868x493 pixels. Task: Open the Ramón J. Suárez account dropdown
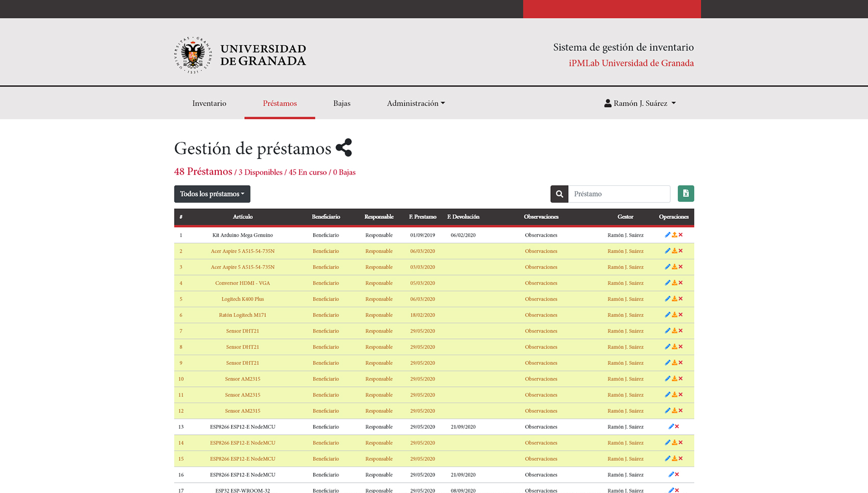click(640, 103)
